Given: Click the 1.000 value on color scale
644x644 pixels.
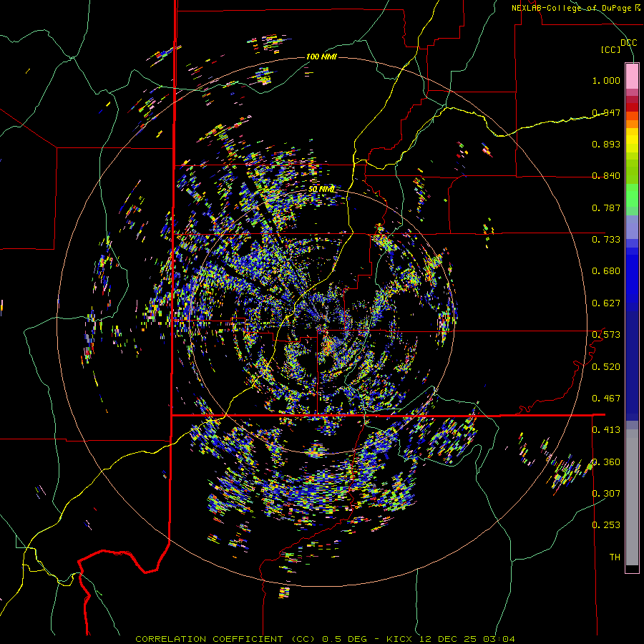Looking at the screenshot, I should [x=606, y=80].
